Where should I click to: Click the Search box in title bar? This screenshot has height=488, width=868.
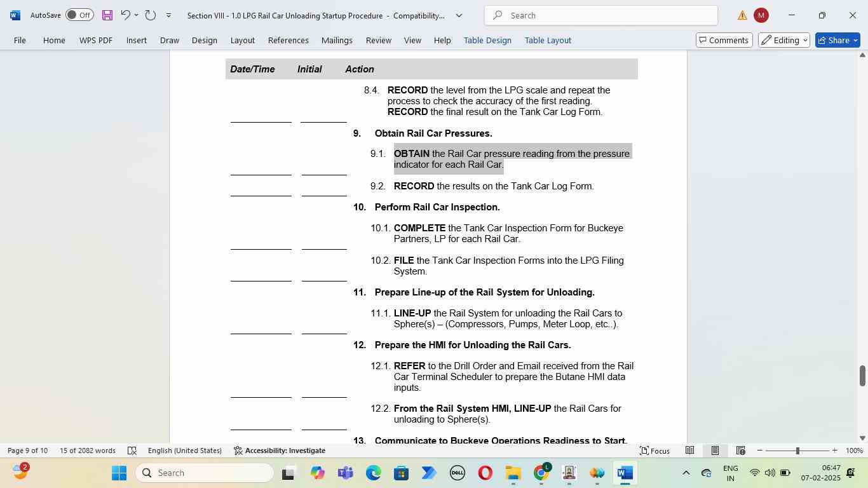[x=601, y=15]
